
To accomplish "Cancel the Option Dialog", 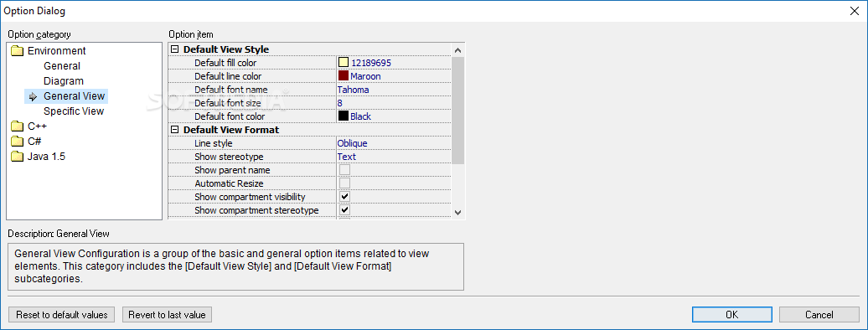I will pyautogui.click(x=819, y=314).
